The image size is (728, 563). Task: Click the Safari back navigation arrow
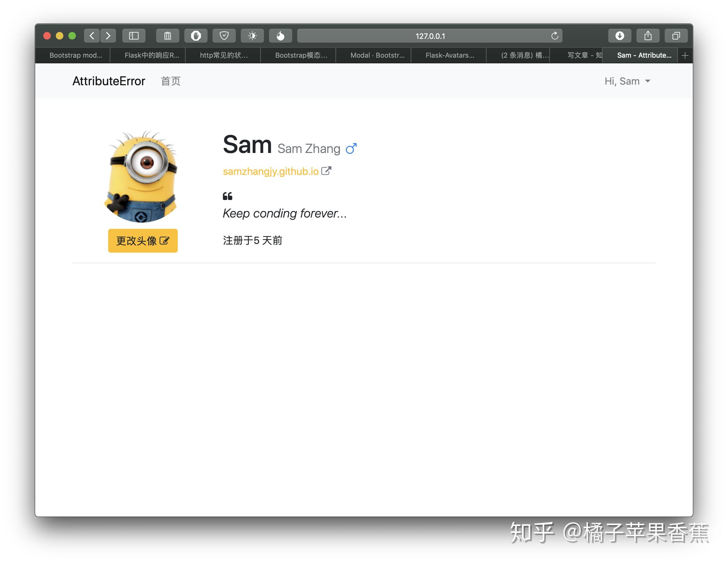coord(92,36)
